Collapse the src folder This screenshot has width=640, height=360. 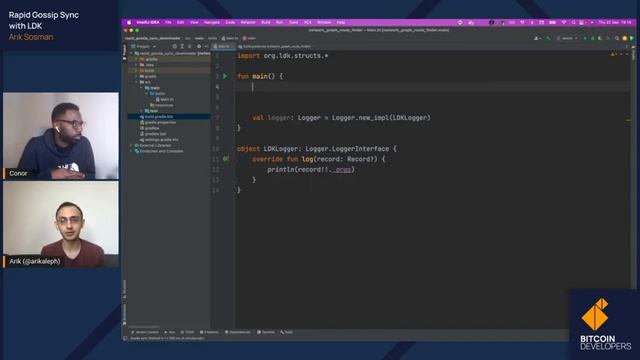137,82
